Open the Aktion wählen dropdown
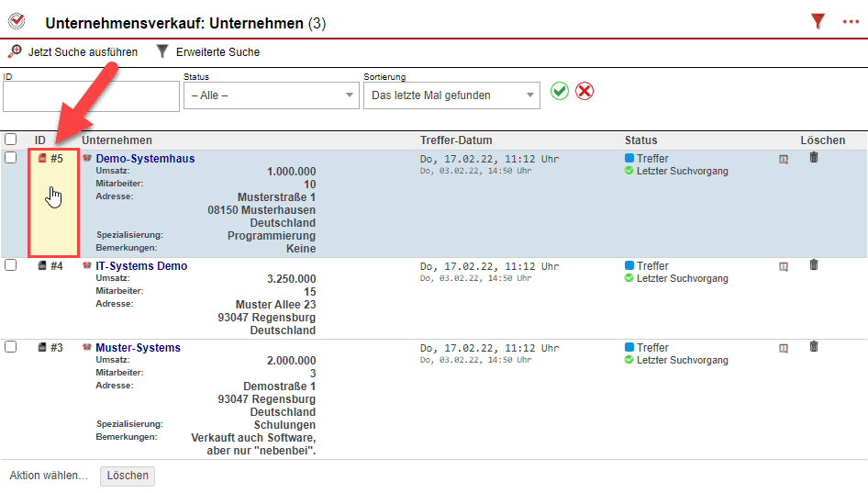Image resolution: width=868 pixels, height=493 pixels. (x=49, y=476)
